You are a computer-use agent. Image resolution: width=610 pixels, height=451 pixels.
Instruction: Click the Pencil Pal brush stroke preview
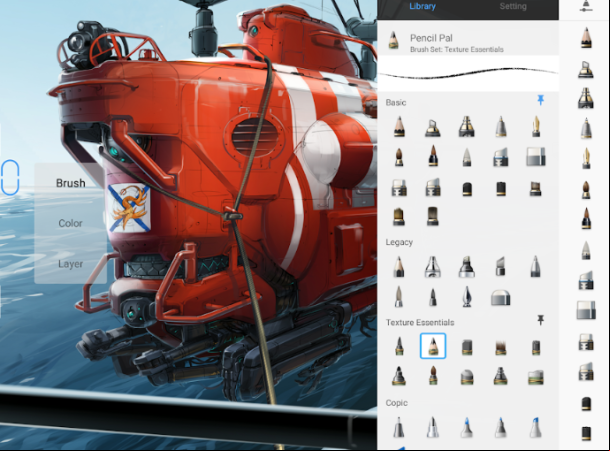[468, 73]
